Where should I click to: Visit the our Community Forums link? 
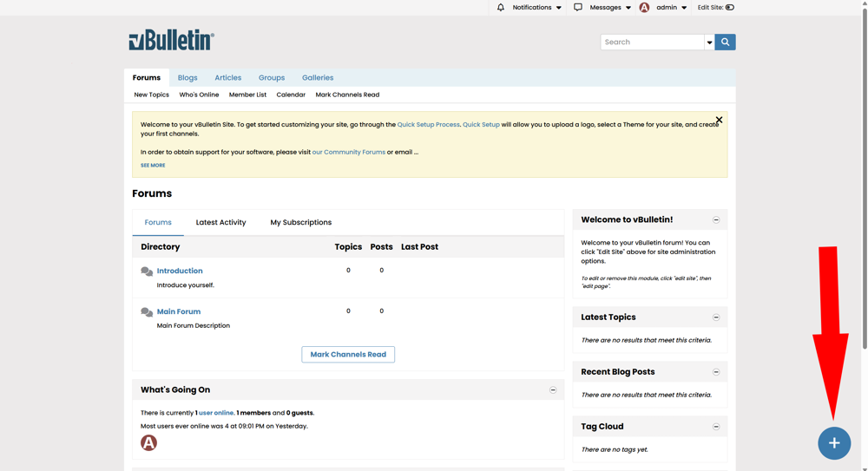[349, 152]
